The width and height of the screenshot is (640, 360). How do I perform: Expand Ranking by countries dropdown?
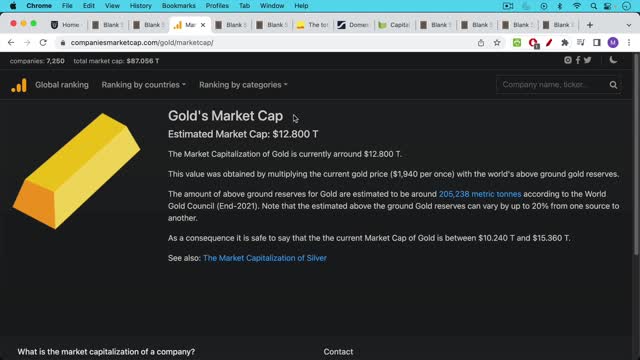144,85
